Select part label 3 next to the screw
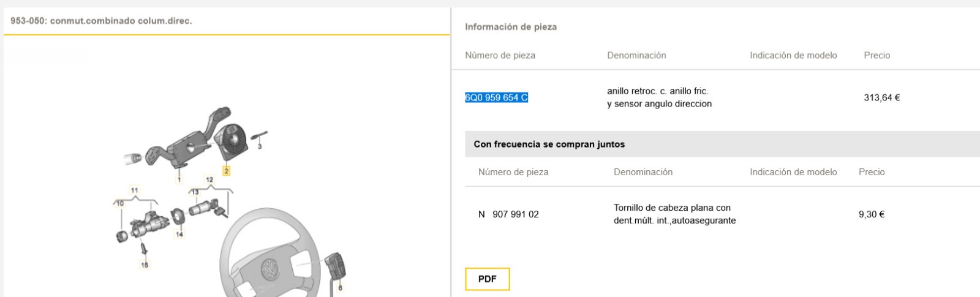Image resolution: width=980 pixels, height=297 pixels. [260, 147]
